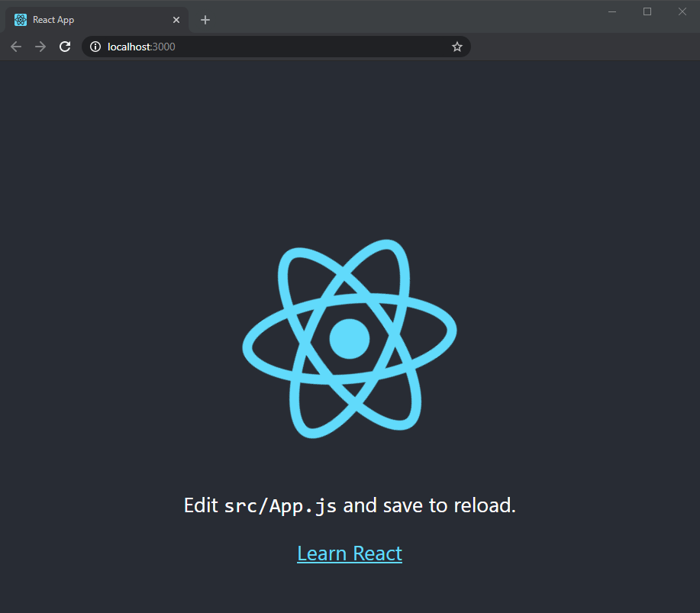Click the 'Edit src/App.js and save to reload.' text

(x=350, y=505)
